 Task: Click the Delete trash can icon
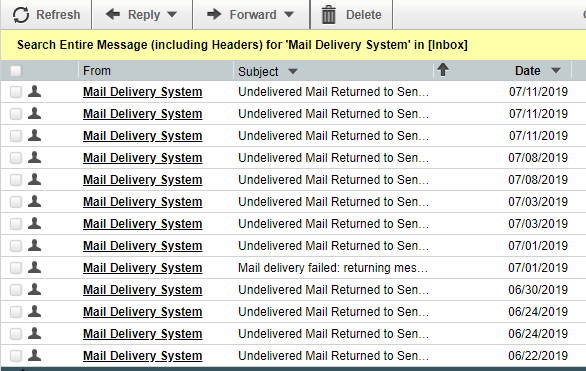pyautogui.click(x=329, y=15)
